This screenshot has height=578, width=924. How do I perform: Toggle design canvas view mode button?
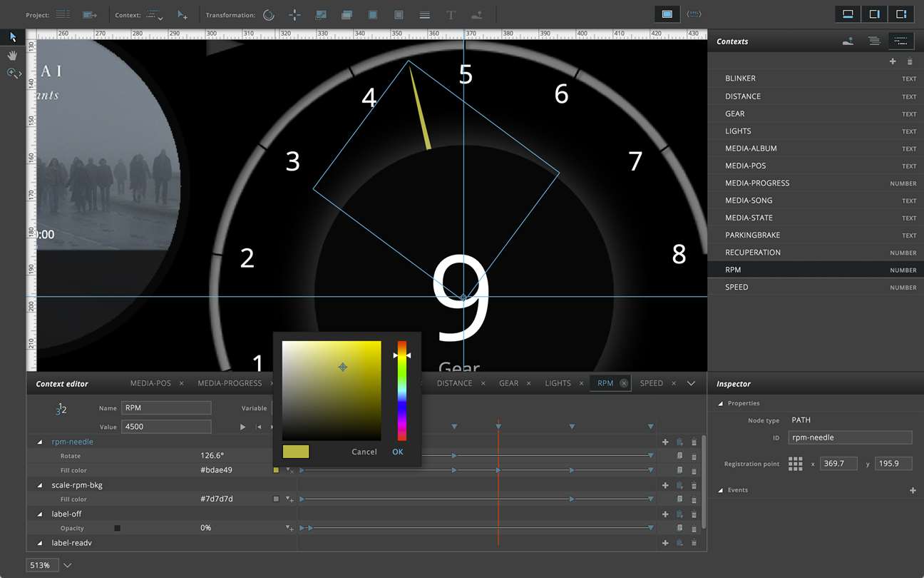click(x=667, y=14)
